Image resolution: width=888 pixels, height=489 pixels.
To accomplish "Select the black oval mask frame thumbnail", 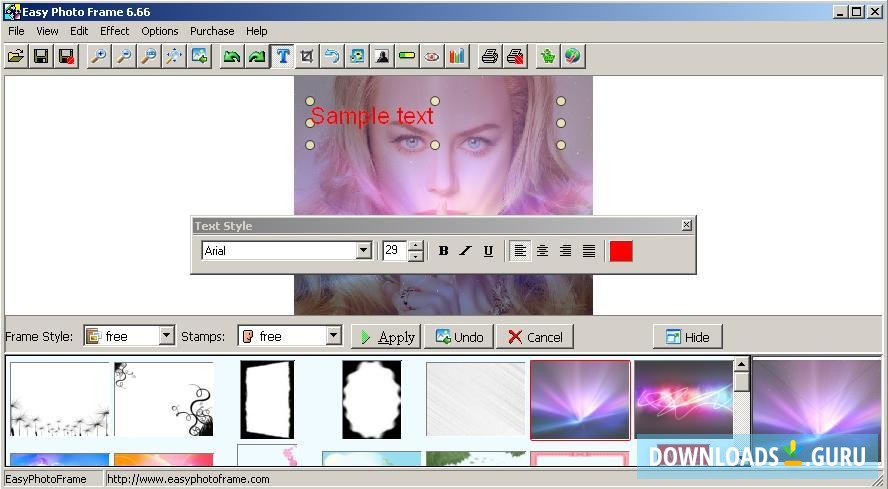I will (x=371, y=399).
